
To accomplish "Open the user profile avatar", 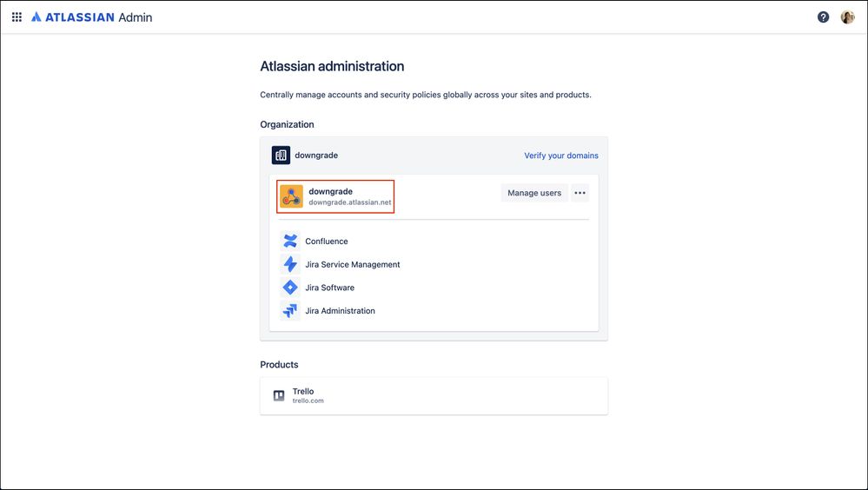I will [x=847, y=17].
